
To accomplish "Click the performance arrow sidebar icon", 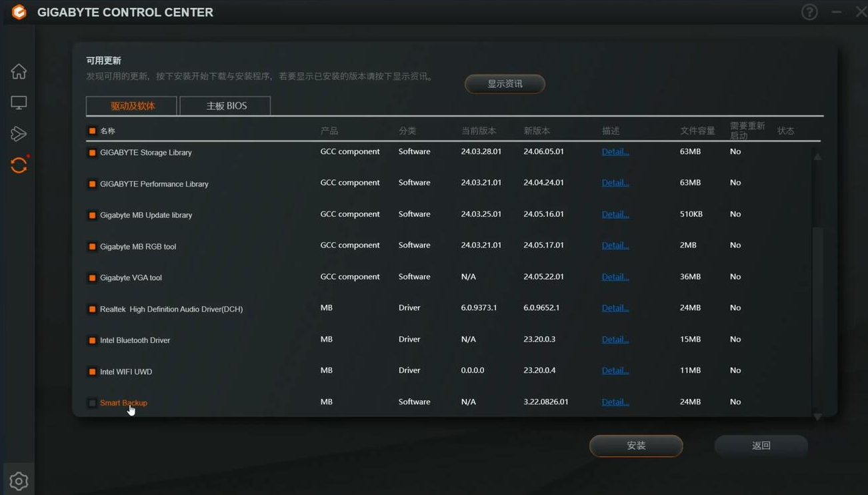I will [19, 134].
